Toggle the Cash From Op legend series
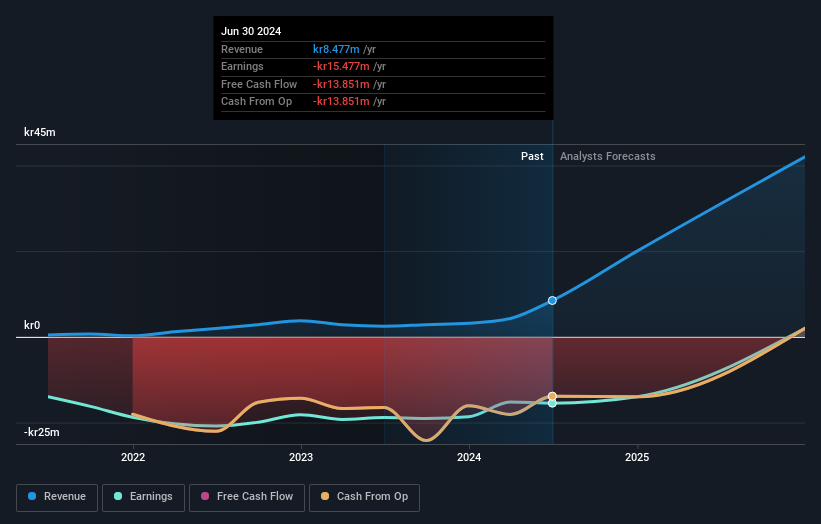The width and height of the screenshot is (821, 524). [364, 497]
